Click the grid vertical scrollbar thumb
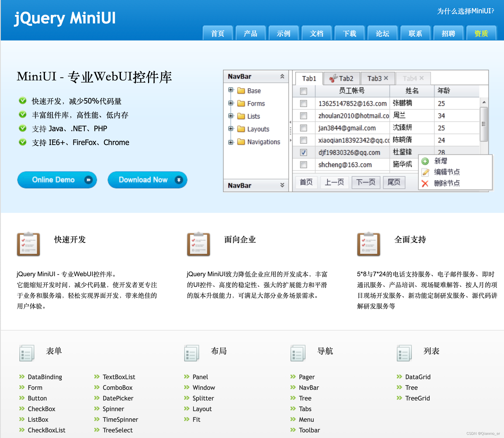 point(484,124)
